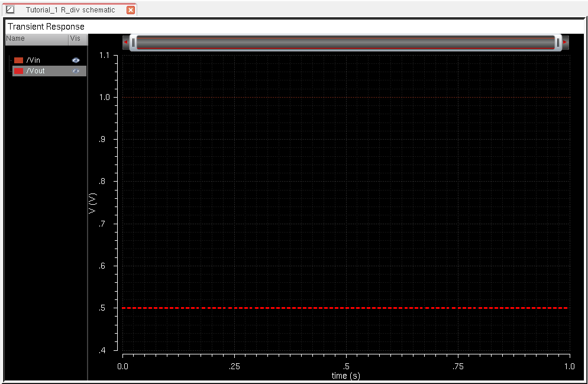Click the V (V) y-axis label
588x384 pixels.
(92, 204)
